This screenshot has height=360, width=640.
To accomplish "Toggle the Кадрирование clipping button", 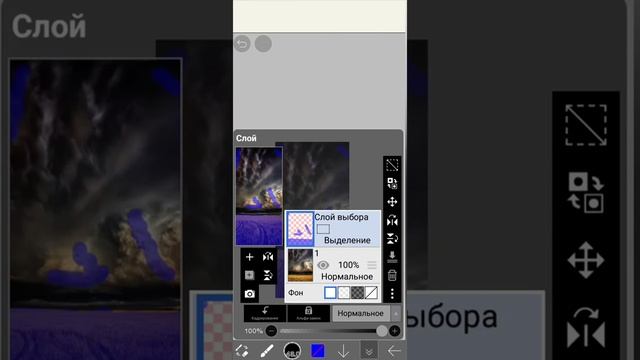I will (265, 313).
